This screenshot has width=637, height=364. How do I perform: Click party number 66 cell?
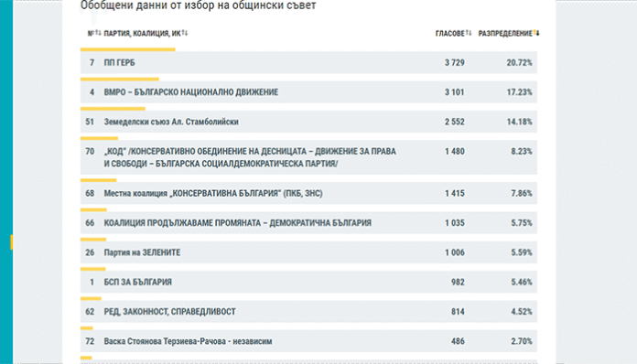(x=90, y=223)
